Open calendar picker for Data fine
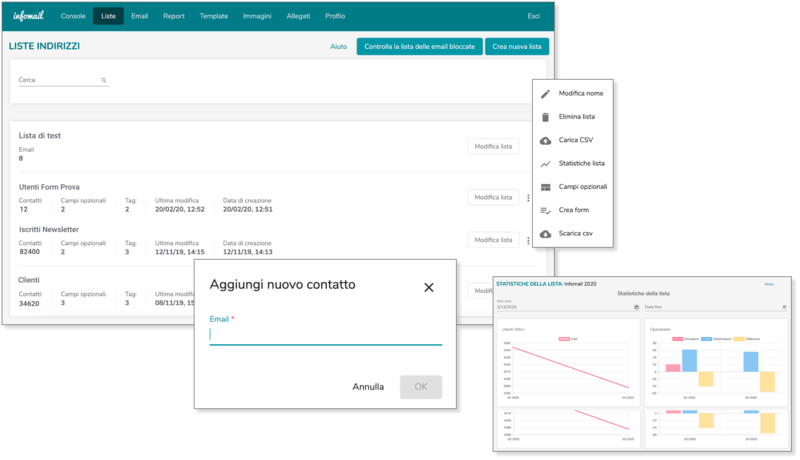The image size is (800, 460). (x=784, y=307)
